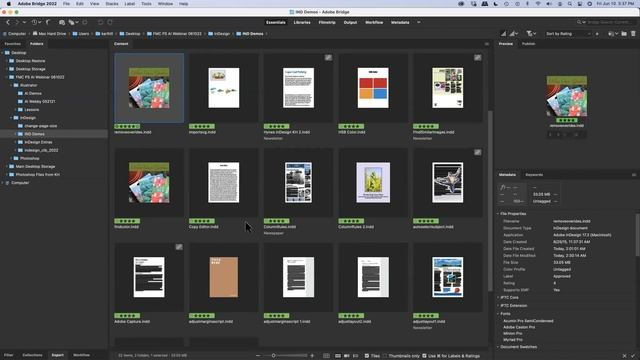640x360 pixels.
Task: Expand the Photoshop folder in tree
Action: coord(11,158)
